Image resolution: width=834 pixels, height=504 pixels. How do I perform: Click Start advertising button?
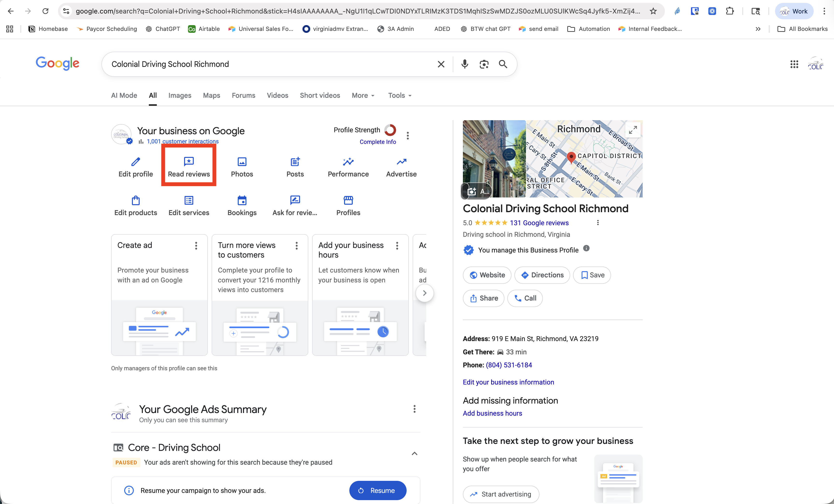tap(501, 494)
